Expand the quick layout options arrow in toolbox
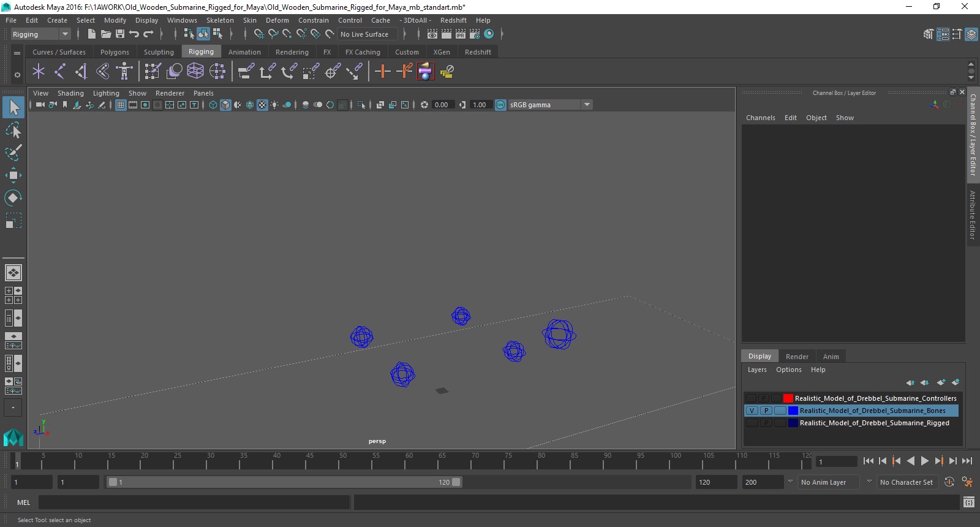Screen dimensions: 980x527 tap(13, 408)
